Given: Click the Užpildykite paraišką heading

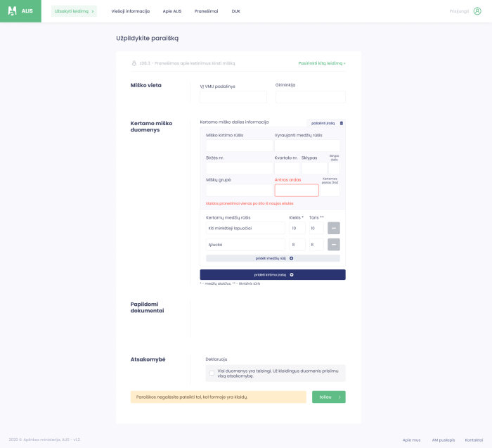Looking at the screenshot, I should [147, 38].
